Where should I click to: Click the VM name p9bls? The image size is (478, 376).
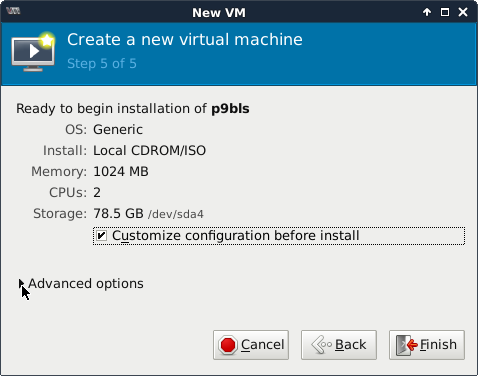click(230, 109)
